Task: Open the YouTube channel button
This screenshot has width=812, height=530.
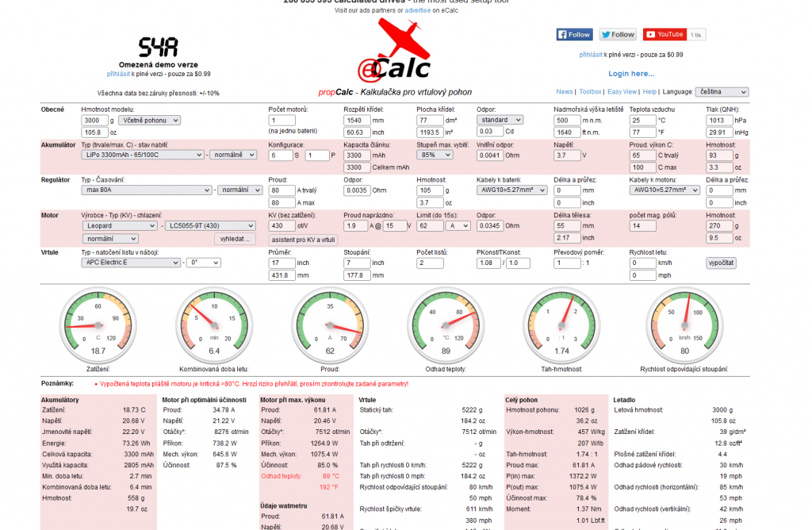Action: coord(665,34)
